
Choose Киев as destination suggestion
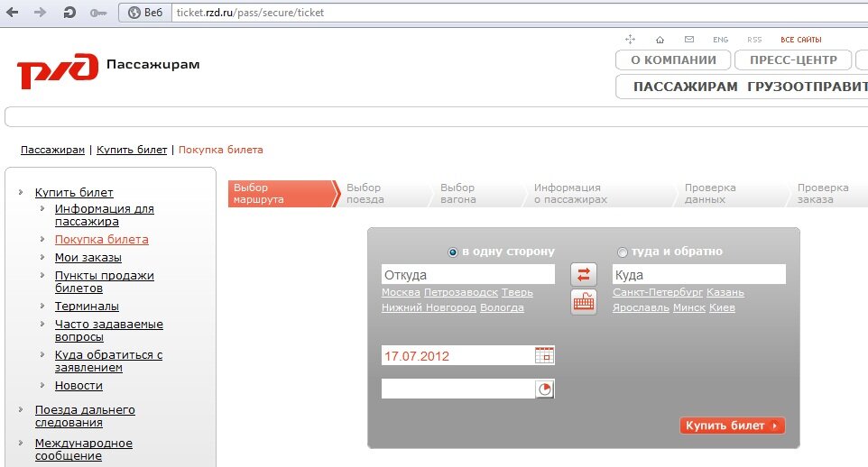[723, 307]
